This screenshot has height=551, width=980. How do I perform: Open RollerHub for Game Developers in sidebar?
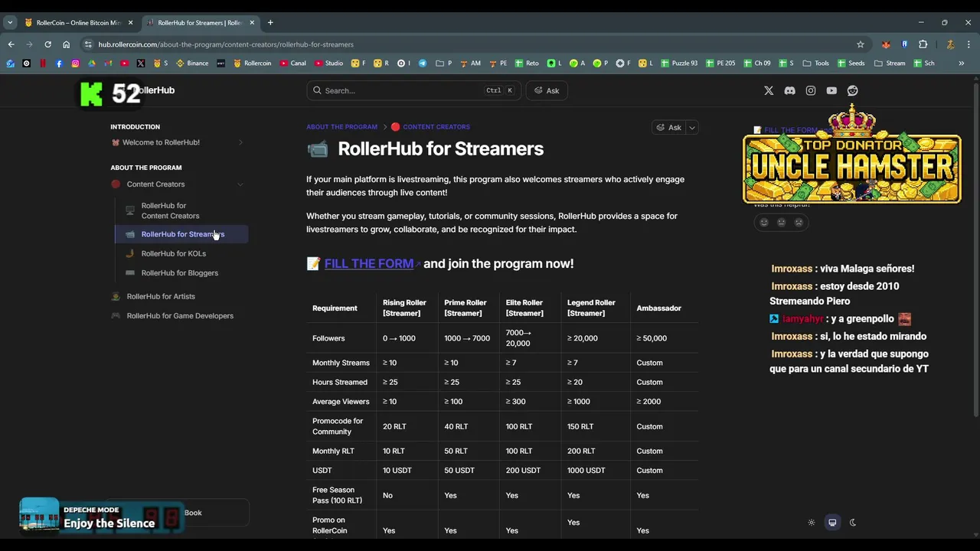click(180, 315)
